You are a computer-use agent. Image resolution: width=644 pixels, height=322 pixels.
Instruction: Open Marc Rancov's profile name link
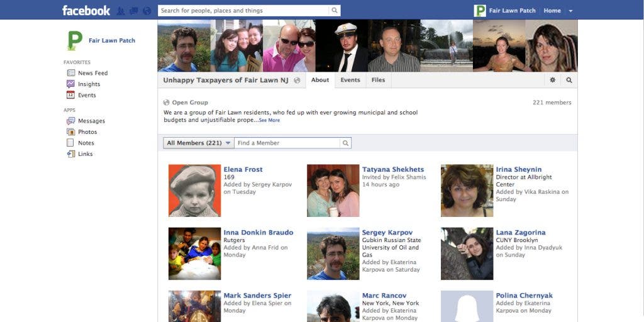[384, 296]
